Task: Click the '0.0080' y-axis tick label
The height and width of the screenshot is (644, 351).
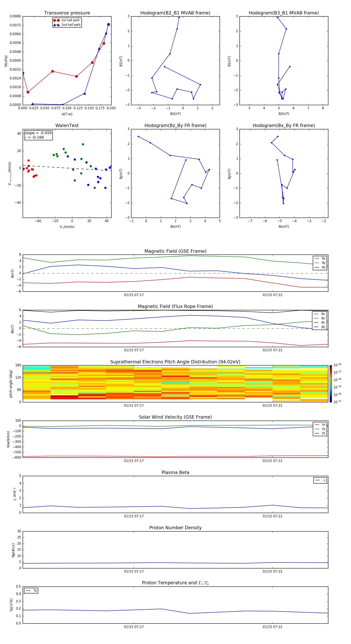Action: (x=15, y=16)
